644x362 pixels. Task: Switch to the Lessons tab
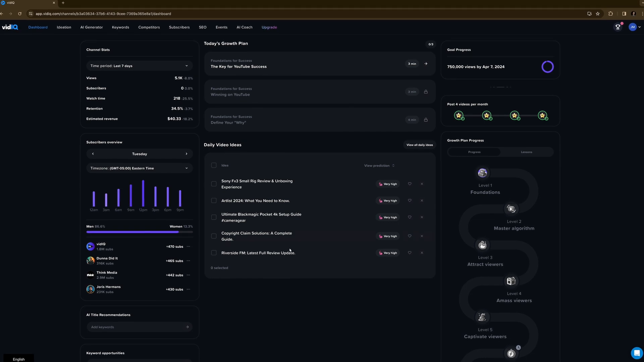[526, 152]
